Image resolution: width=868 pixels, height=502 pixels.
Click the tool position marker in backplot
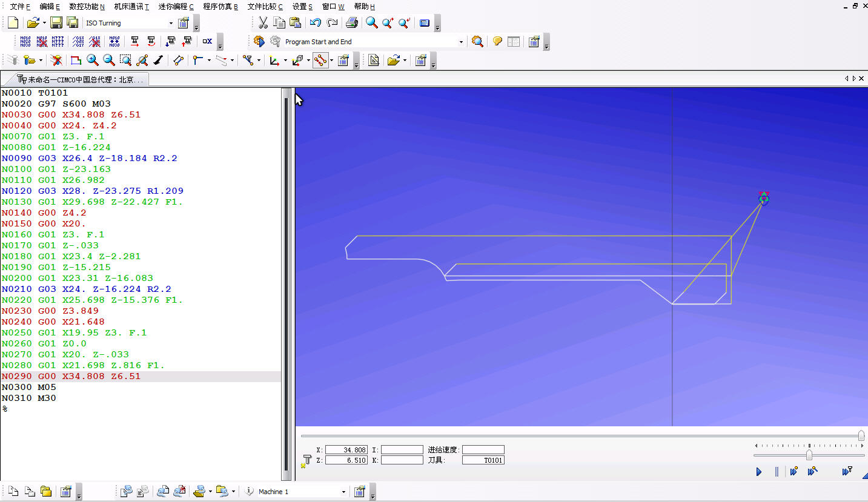coord(764,198)
